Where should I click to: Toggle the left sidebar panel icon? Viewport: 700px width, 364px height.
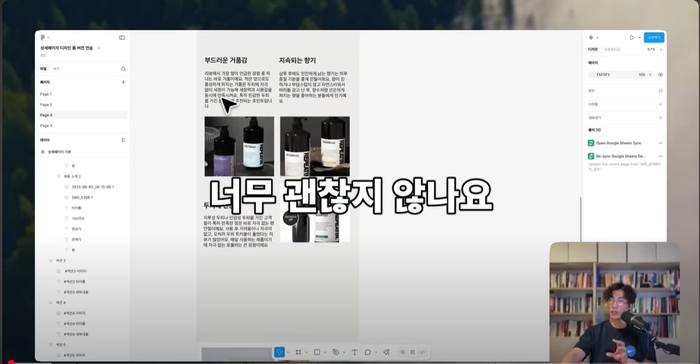click(x=122, y=38)
